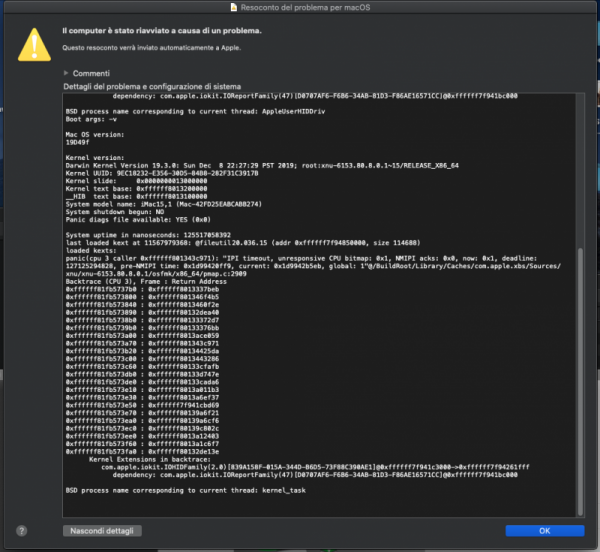Click the 'Kernel slide' line
The image size is (600, 552).
136,181
